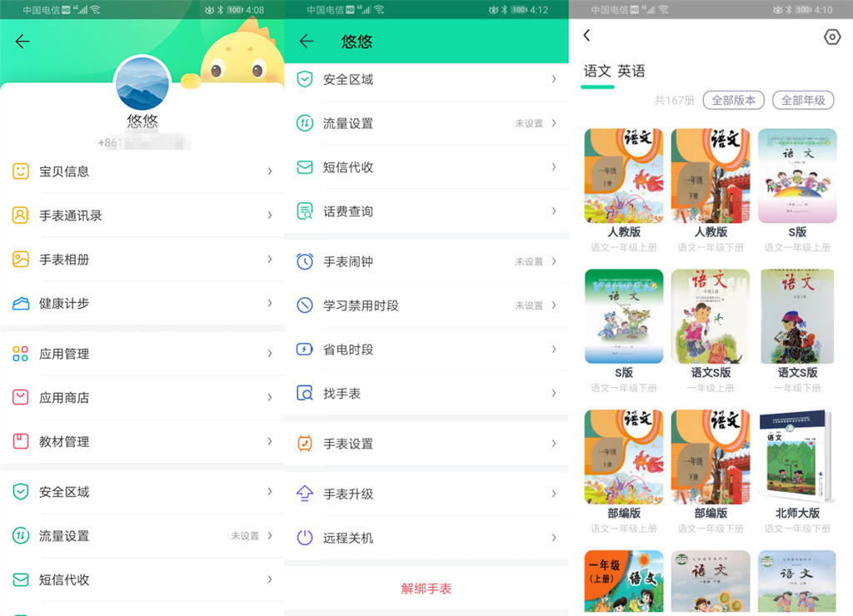
Task: Open 手表相册 photo album icon
Action: [21, 259]
